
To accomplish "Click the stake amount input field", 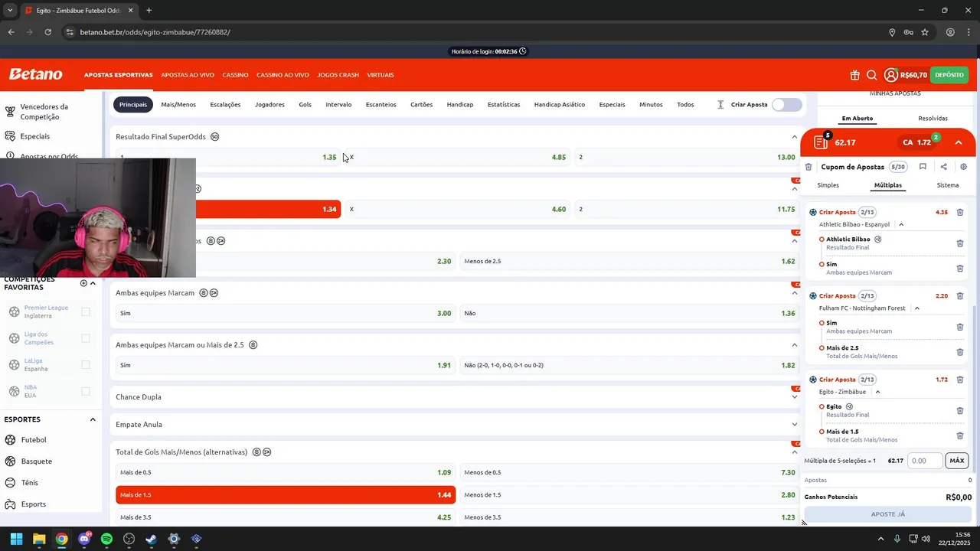I will tap(925, 461).
